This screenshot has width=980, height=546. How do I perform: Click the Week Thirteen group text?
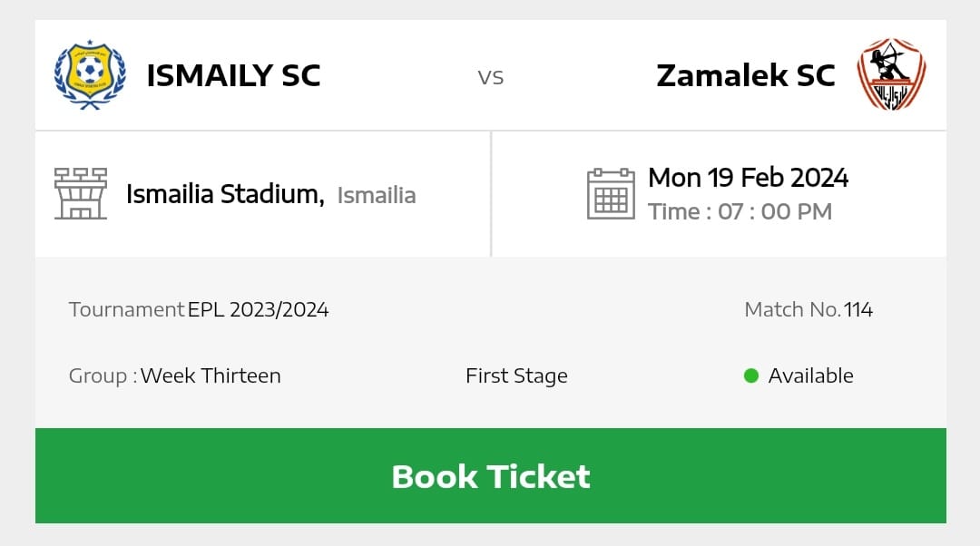coord(211,375)
